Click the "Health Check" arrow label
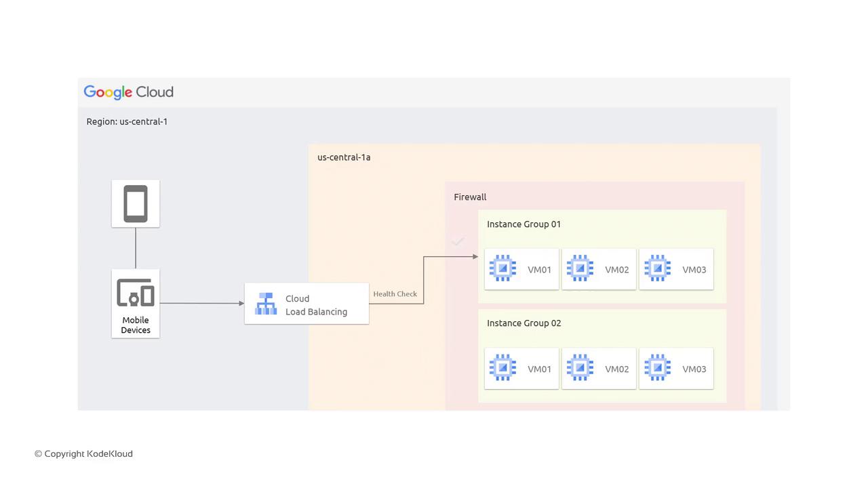Image resolution: width=868 pixels, height=488 pixels. [395, 294]
